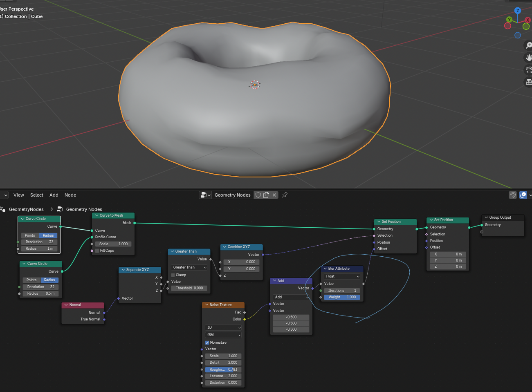The width and height of the screenshot is (532, 392).
Task: Select Radius mode on Curve Circle with 1 m radius
Action: click(48, 235)
